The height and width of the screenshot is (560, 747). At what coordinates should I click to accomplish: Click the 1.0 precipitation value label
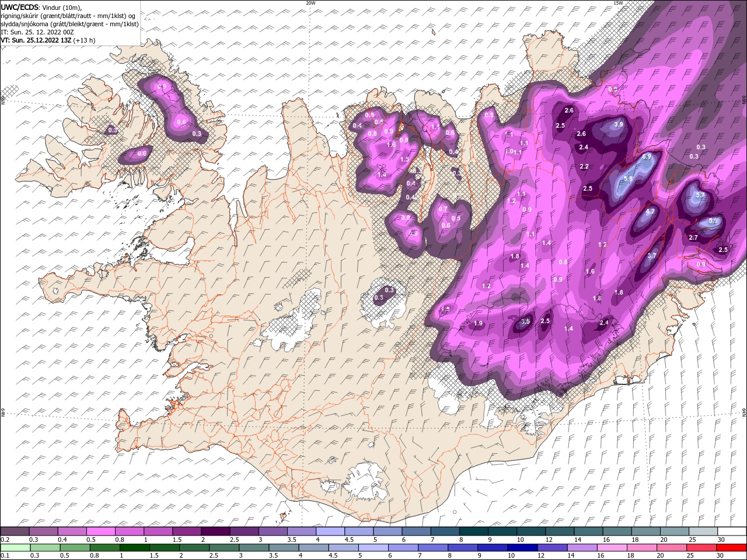[509, 151]
